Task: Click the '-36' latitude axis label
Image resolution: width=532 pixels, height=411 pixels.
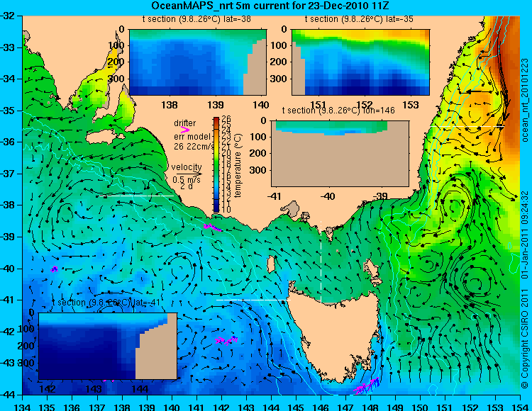Action: tap(8, 142)
